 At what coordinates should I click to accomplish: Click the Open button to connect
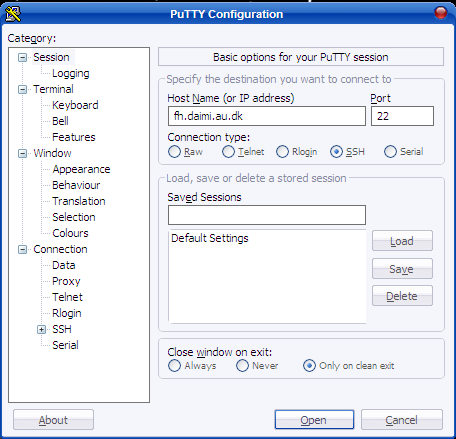coord(314,420)
